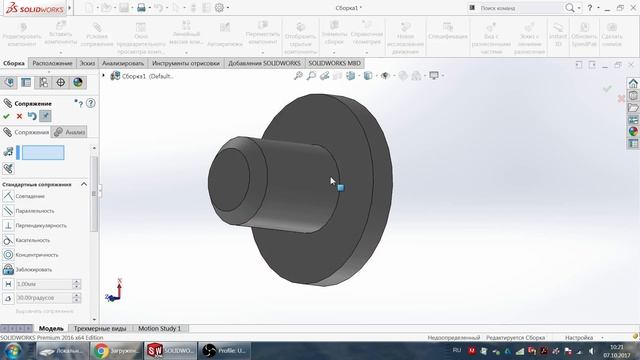Image resolution: width=640 pixels, height=360 pixels.
Task: Toggle the distance mate icon
Action: [x=8, y=284]
